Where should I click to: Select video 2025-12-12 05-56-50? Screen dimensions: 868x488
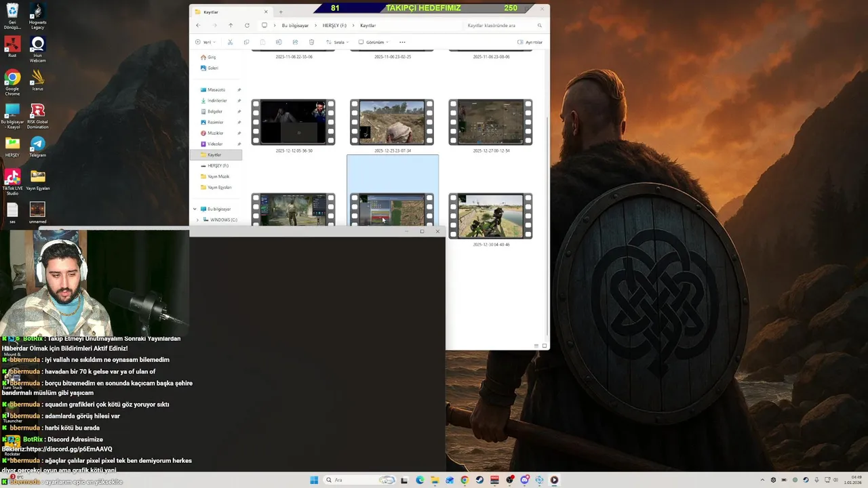[x=293, y=122]
